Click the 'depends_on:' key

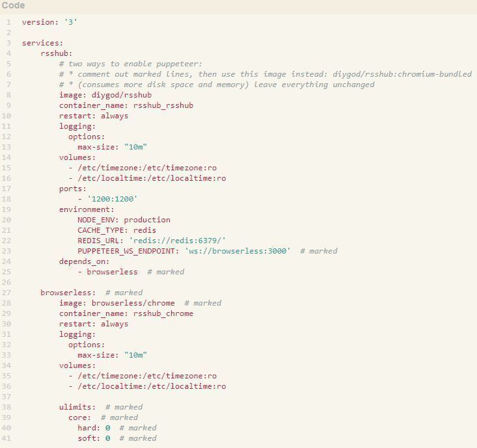coord(84,261)
